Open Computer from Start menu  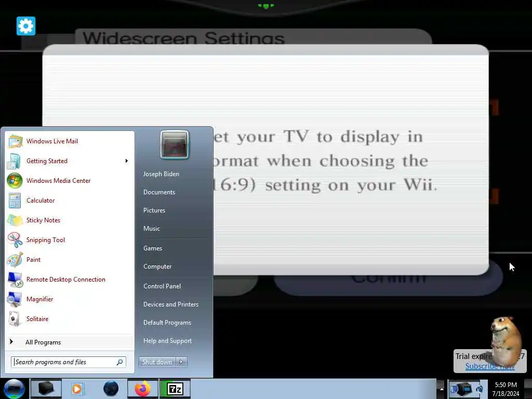point(157,267)
